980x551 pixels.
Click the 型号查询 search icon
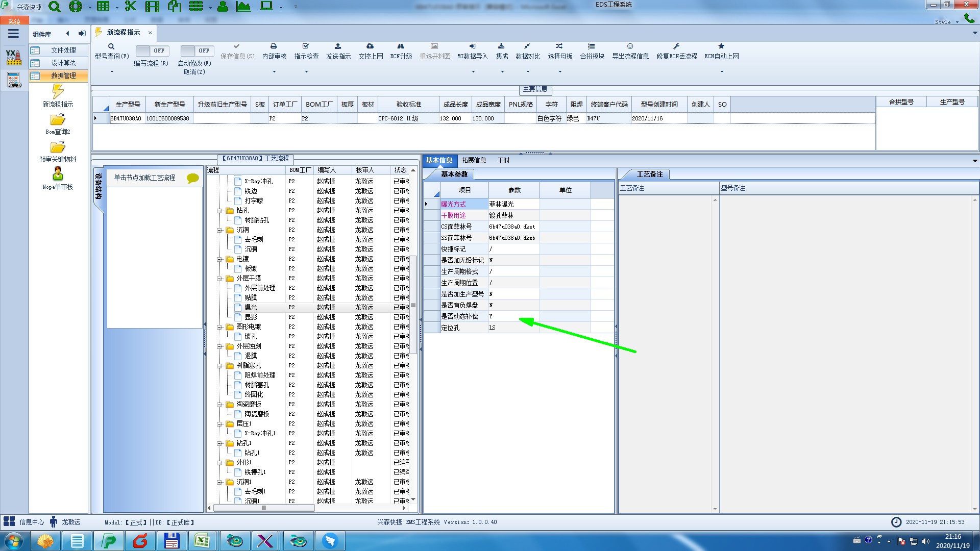click(111, 46)
